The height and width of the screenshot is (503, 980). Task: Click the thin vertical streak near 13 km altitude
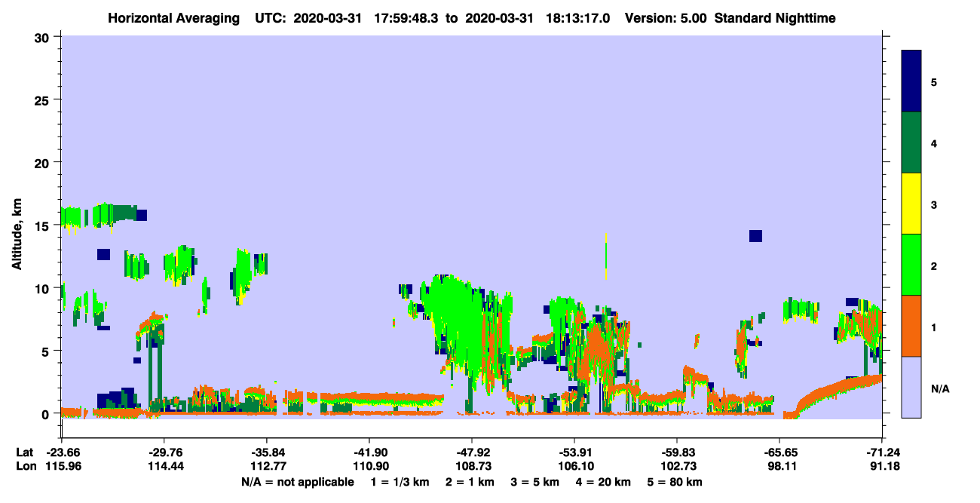(606, 256)
